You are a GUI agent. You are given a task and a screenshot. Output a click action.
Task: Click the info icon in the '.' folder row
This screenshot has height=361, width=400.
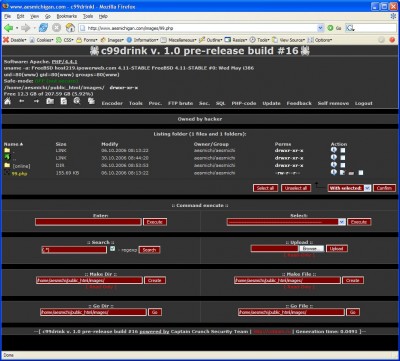point(334,150)
